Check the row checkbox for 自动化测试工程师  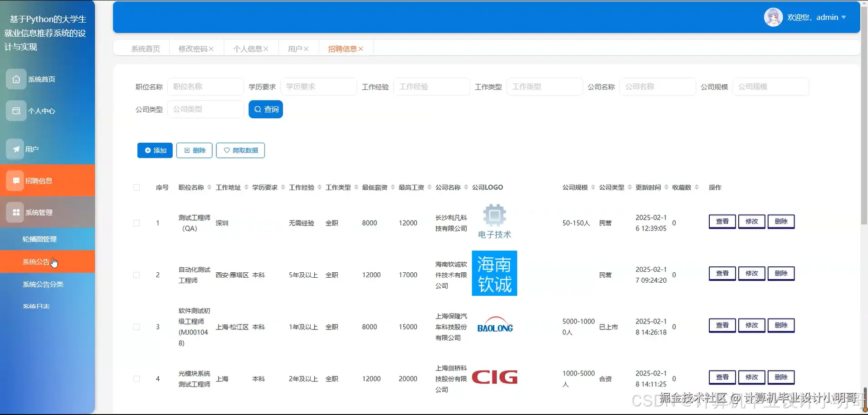[137, 275]
